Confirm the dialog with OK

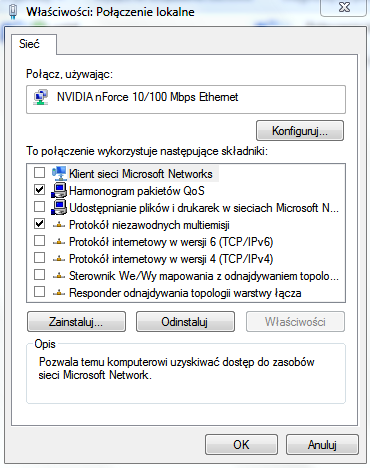[x=241, y=445]
